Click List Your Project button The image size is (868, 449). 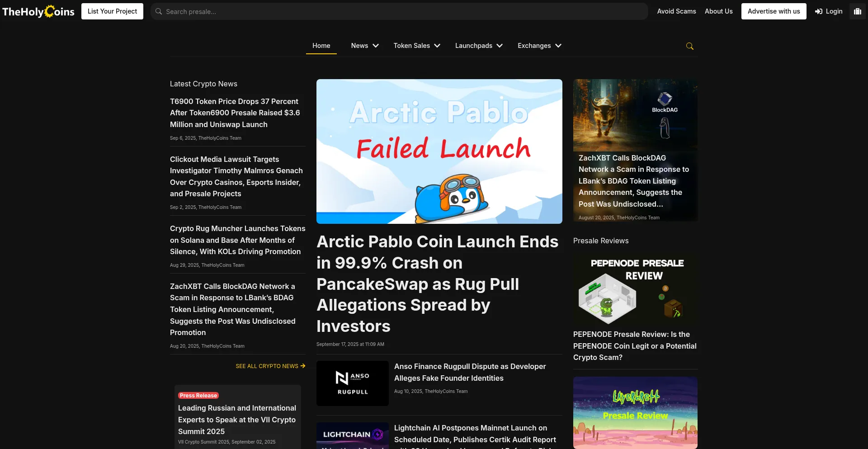(112, 11)
